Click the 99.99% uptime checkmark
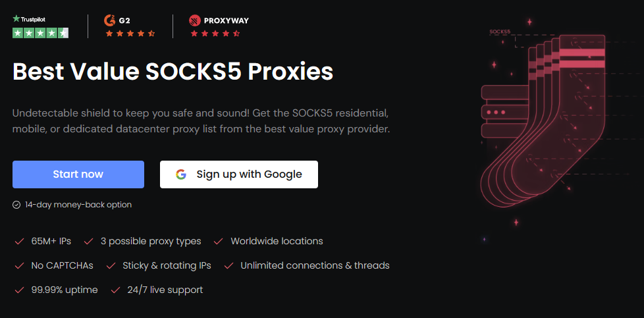The width and height of the screenshot is (644, 318). [x=19, y=290]
